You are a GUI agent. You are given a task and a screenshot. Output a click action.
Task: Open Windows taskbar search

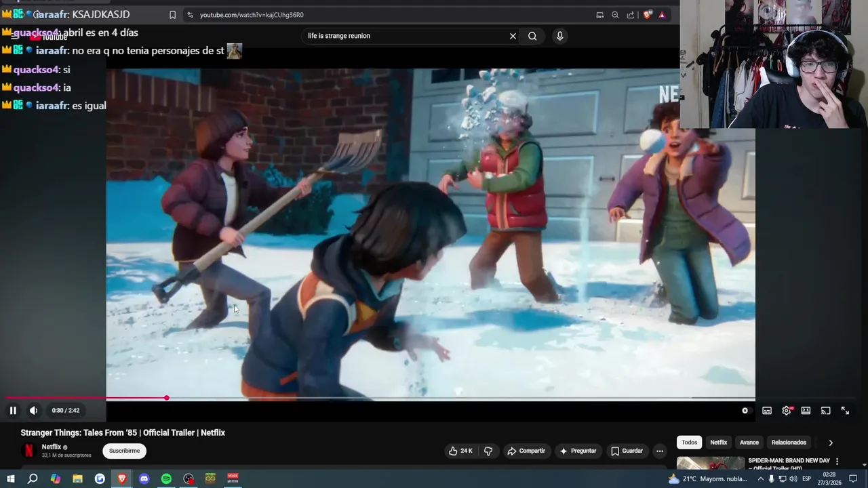pyautogui.click(x=33, y=479)
